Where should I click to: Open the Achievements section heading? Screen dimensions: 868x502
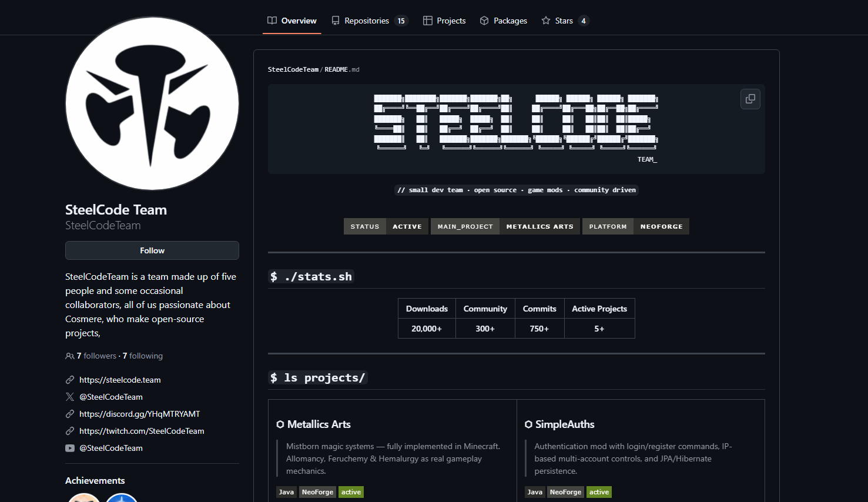click(x=95, y=480)
